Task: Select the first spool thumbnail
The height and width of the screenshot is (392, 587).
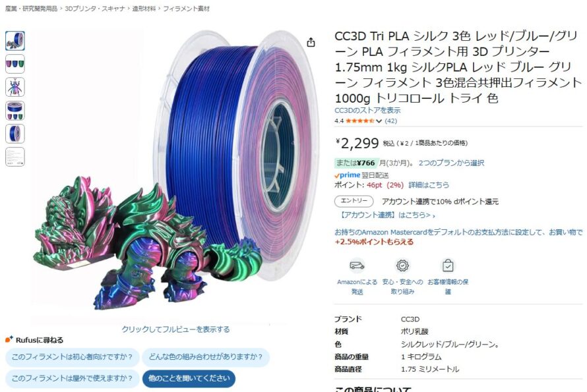Action: pyautogui.click(x=15, y=41)
